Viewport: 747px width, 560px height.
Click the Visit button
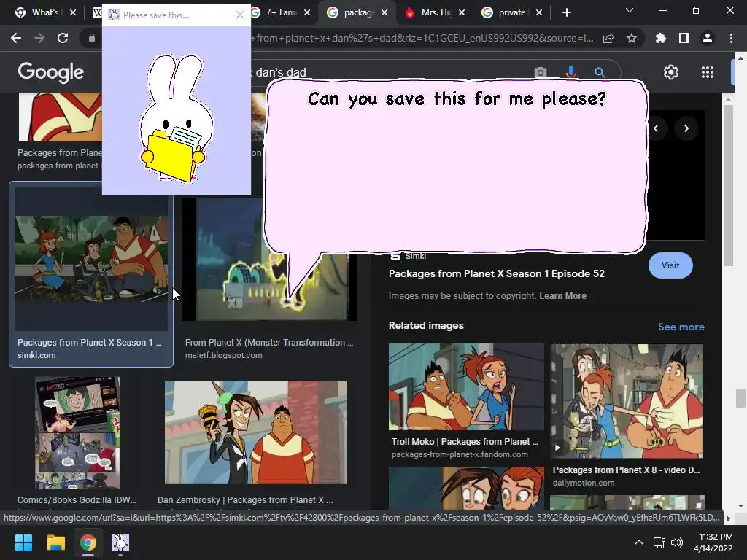[670, 265]
